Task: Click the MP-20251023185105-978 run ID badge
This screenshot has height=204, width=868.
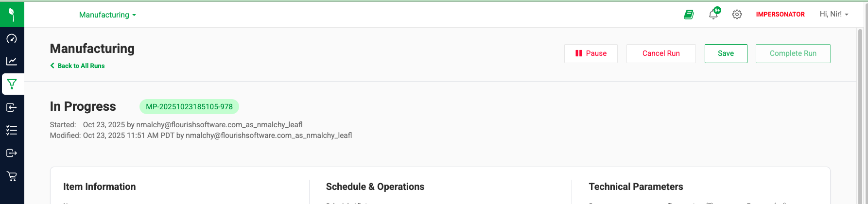Action: click(x=189, y=107)
